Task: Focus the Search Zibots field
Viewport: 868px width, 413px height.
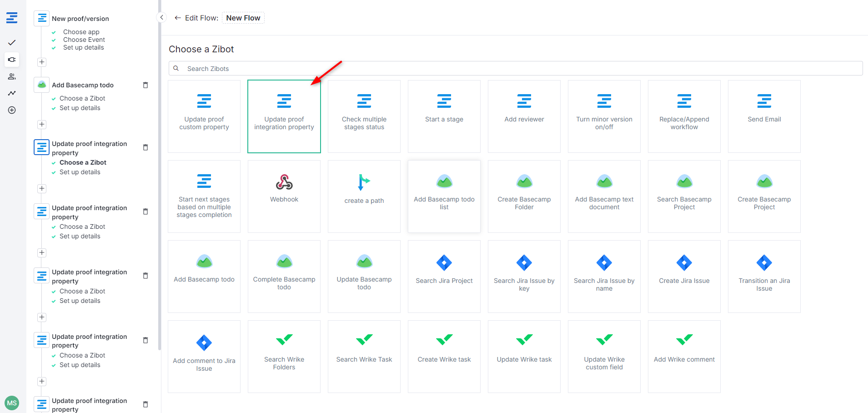Action: click(516, 68)
